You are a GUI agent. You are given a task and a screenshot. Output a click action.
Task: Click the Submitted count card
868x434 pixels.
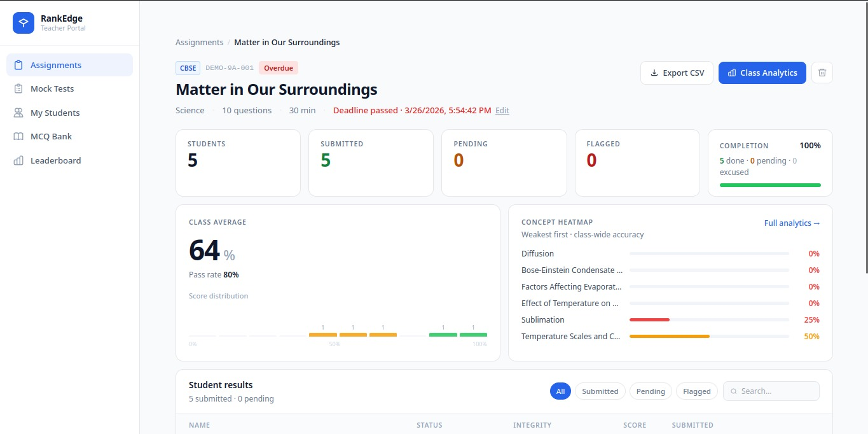point(371,163)
